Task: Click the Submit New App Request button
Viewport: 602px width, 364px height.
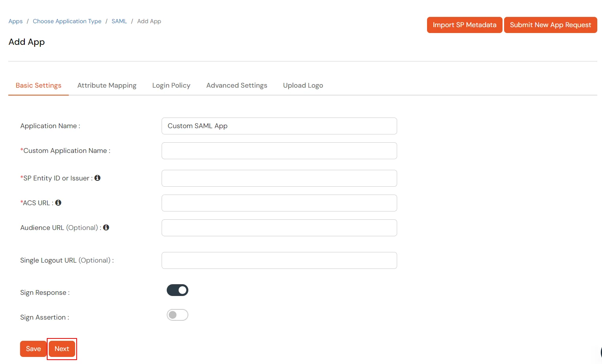Action: 550,25
